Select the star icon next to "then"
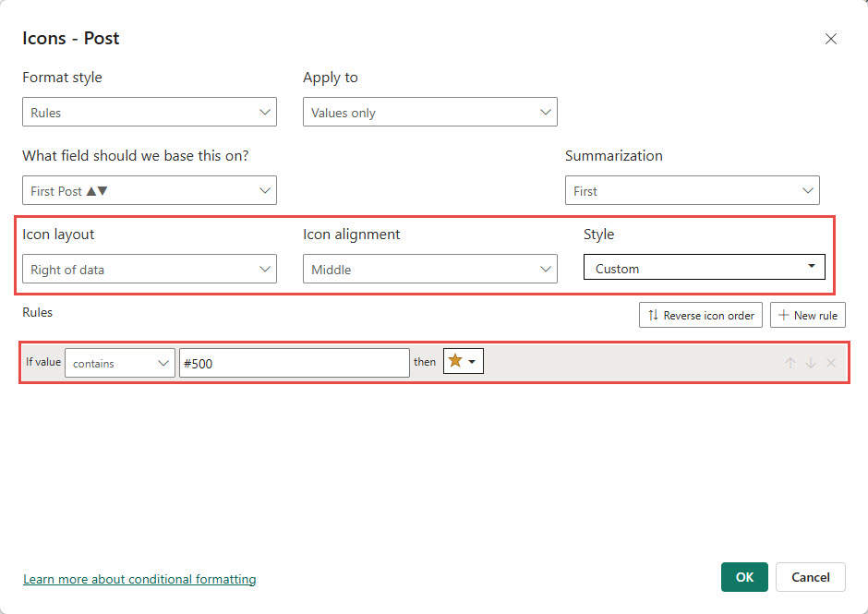 coord(457,361)
